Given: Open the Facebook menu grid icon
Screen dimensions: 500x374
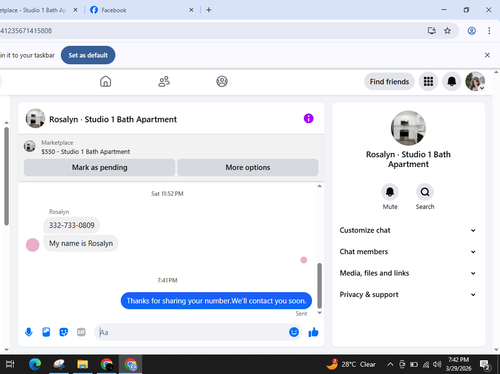Looking at the screenshot, I should click(428, 81).
